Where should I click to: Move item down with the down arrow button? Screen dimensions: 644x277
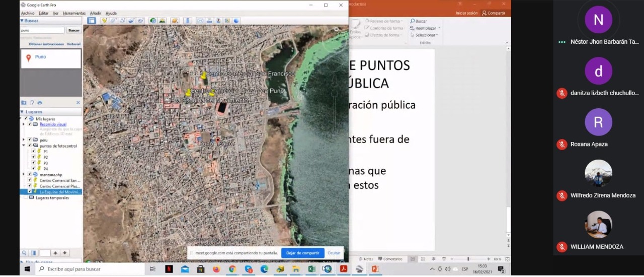pos(65,253)
